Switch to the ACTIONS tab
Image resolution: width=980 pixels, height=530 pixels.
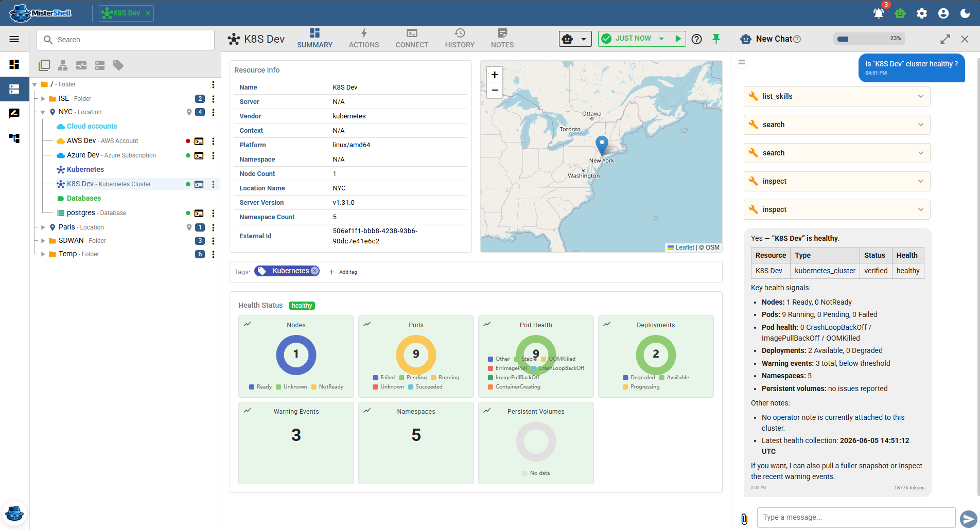tap(364, 39)
